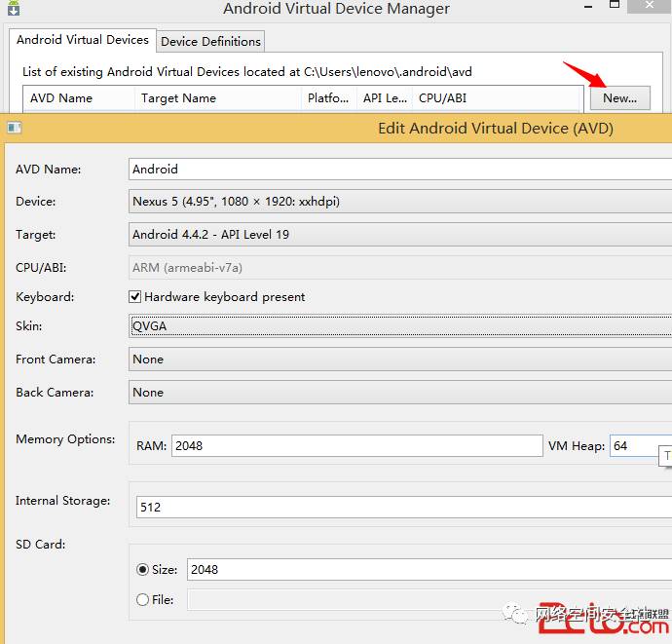Switch to the Android Virtual Devices tab

(82, 40)
